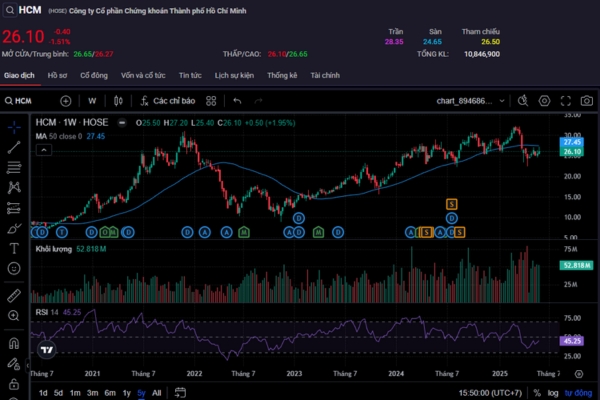Open the date range calendar icon
Screen dimensions: 600x400
point(180,393)
